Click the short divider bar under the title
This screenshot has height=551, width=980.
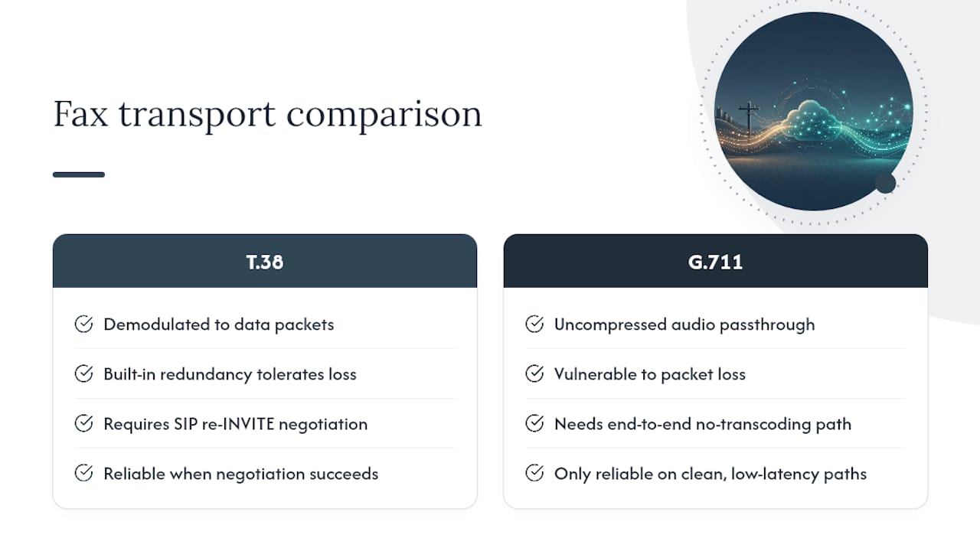coord(79,174)
